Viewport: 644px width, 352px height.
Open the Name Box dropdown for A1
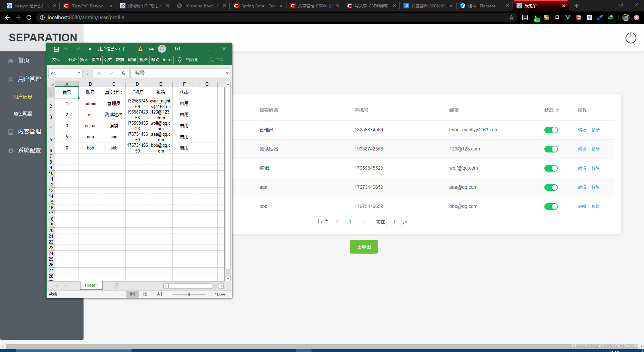[x=79, y=73]
